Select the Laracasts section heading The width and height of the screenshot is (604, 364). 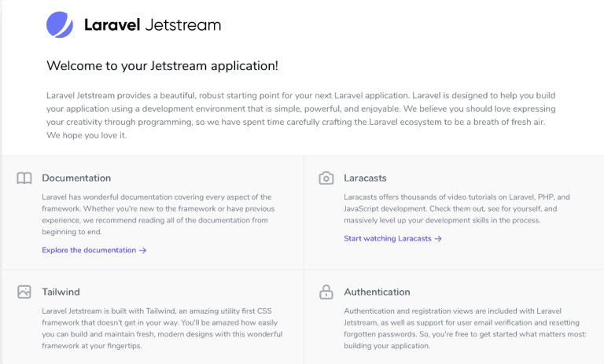point(365,178)
